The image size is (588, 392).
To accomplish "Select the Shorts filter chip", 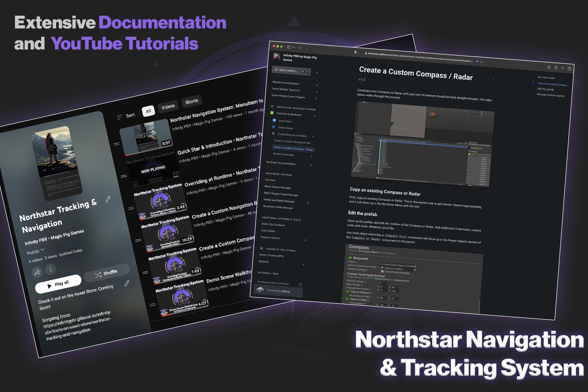I will [192, 101].
